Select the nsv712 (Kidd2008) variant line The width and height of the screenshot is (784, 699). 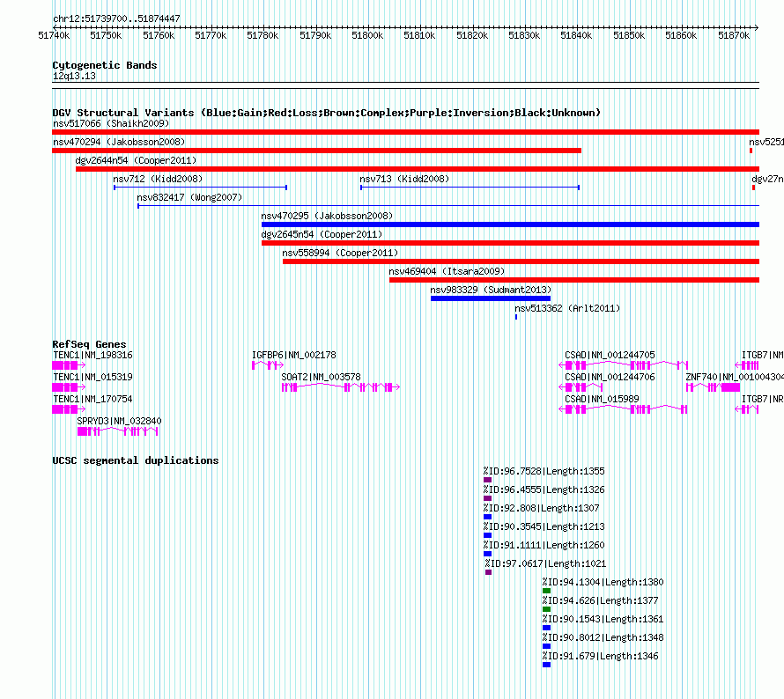pos(201,188)
